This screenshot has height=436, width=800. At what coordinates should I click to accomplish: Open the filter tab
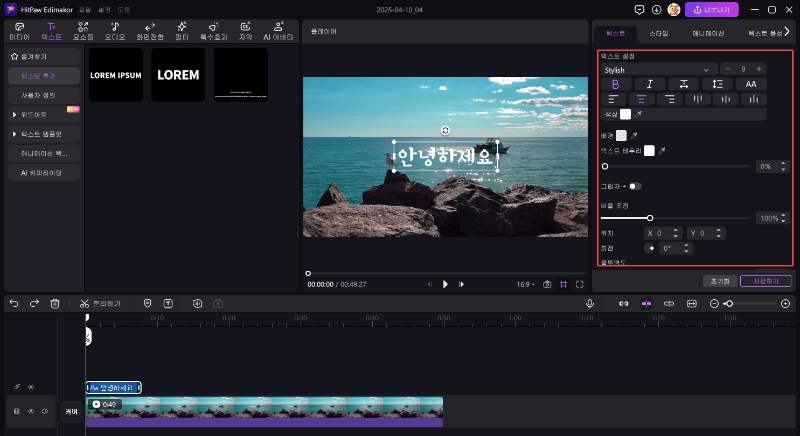point(182,30)
